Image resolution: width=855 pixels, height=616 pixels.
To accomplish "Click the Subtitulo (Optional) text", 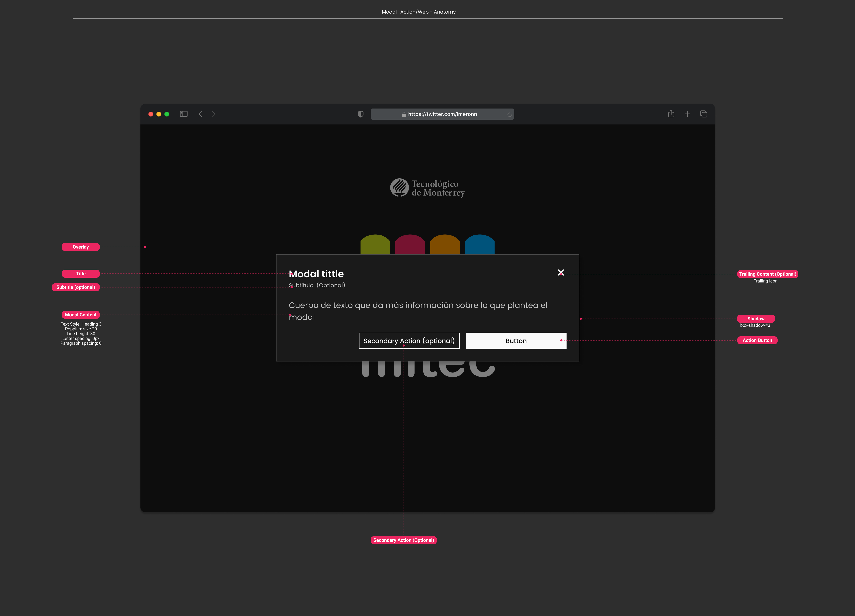I will (x=317, y=285).
